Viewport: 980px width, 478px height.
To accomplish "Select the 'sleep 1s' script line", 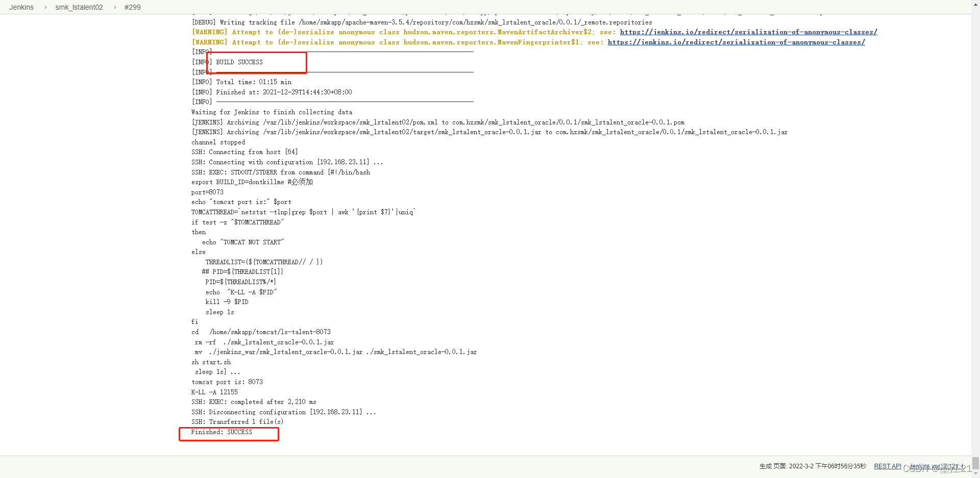I will coord(220,312).
